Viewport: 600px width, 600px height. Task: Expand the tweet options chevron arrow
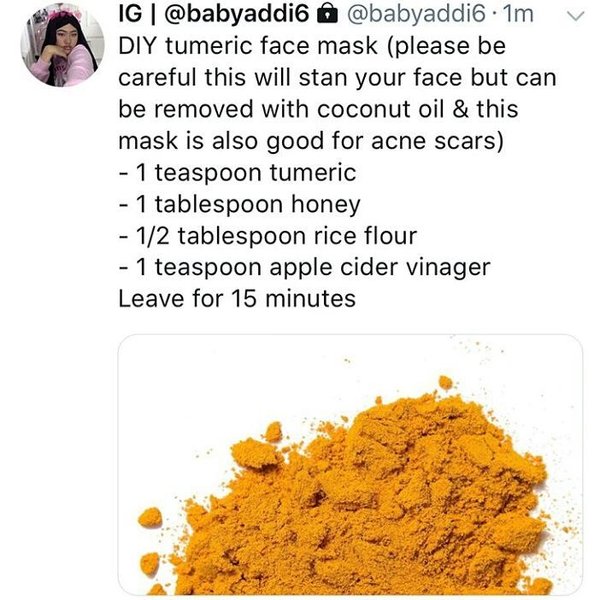tap(575, 16)
